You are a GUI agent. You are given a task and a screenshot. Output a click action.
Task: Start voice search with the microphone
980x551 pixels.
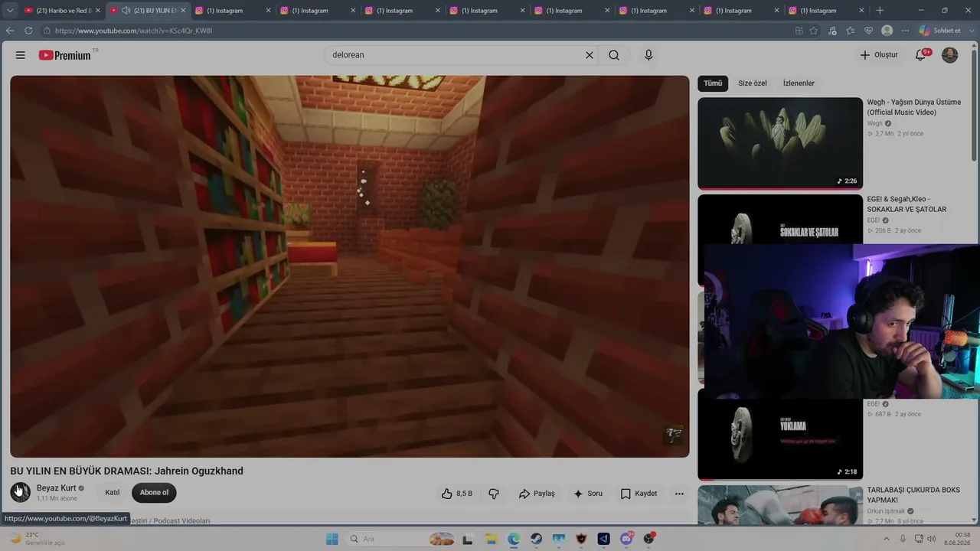(x=648, y=55)
